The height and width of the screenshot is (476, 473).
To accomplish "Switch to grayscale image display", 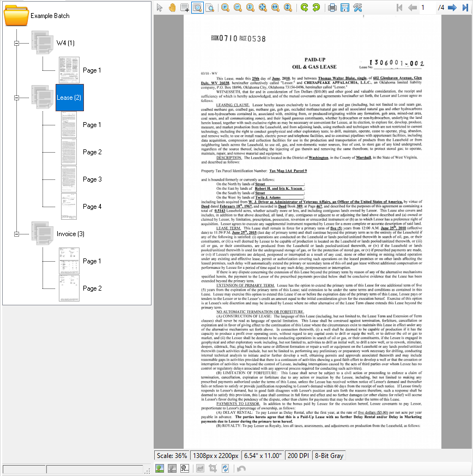I will pos(172,468).
